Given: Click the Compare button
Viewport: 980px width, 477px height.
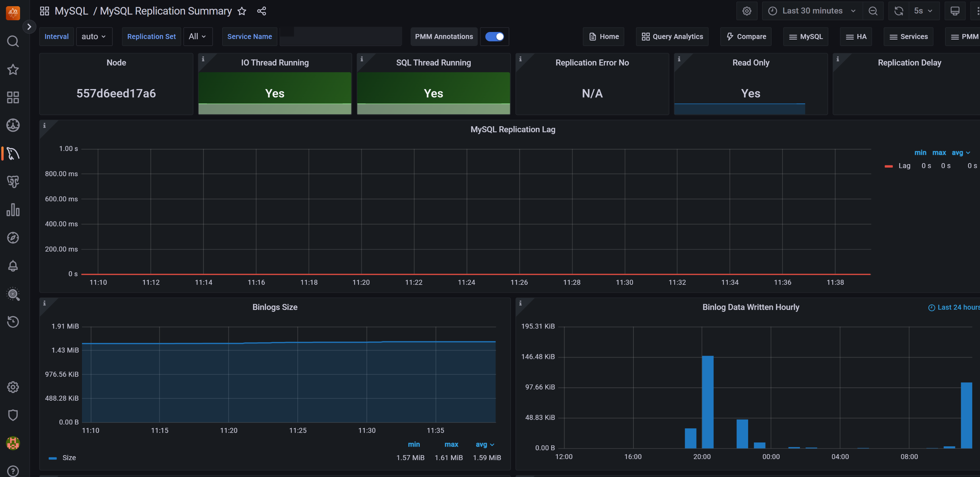Looking at the screenshot, I should click(746, 37).
